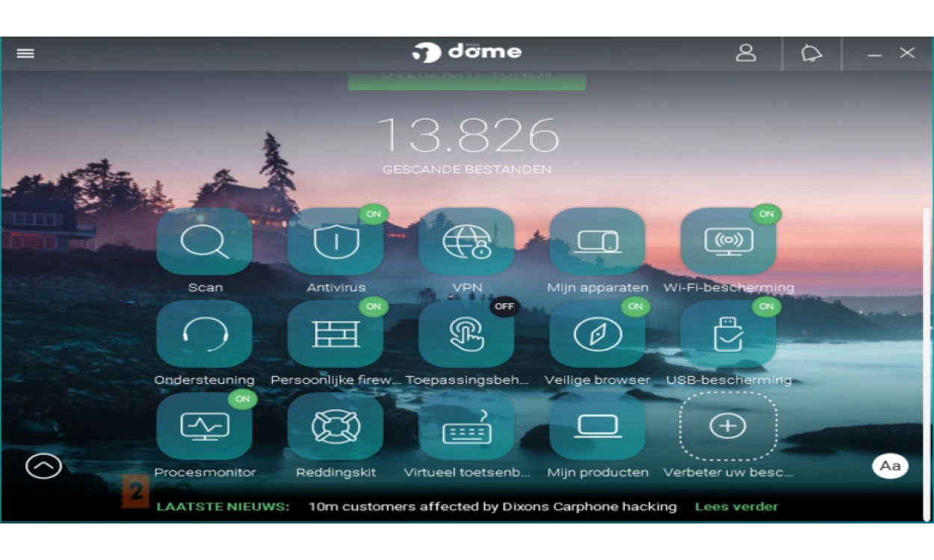Open the user account profile menu

[x=746, y=54]
